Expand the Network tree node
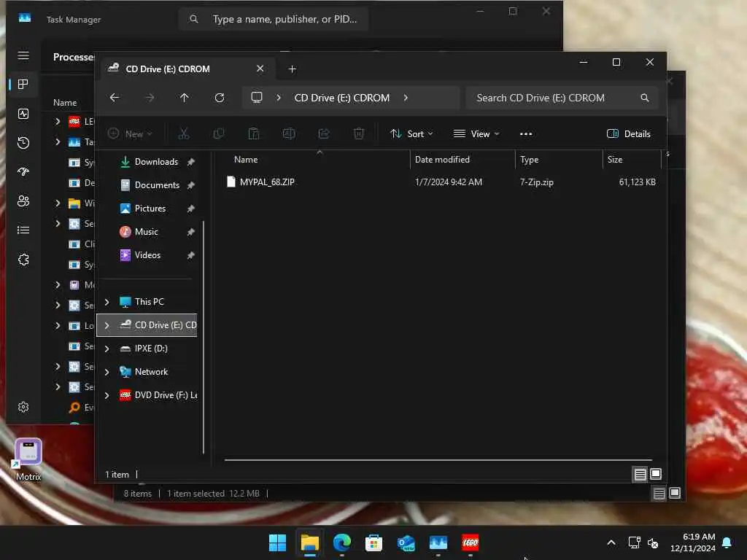Image resolution: width=747 pixels, height=560 pixels. [107, 372]
